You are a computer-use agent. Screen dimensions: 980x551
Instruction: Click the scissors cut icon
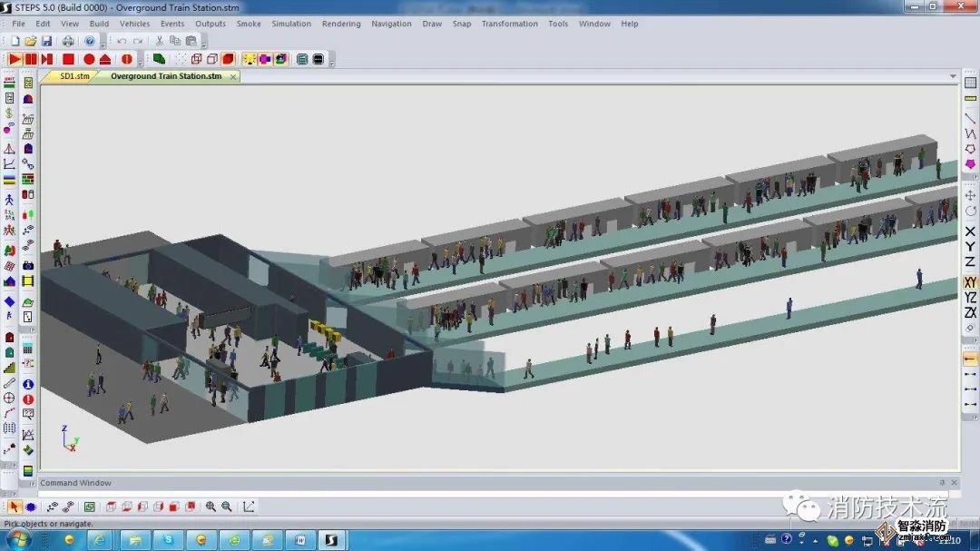point(160,41)
